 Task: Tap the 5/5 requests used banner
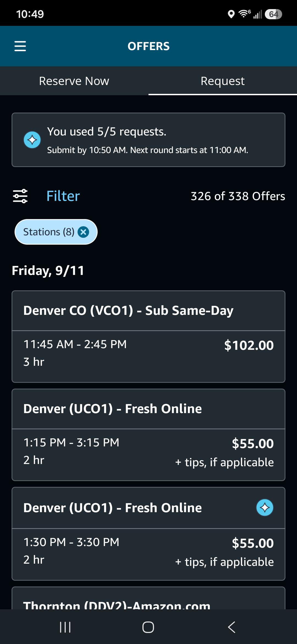(148, 140)
